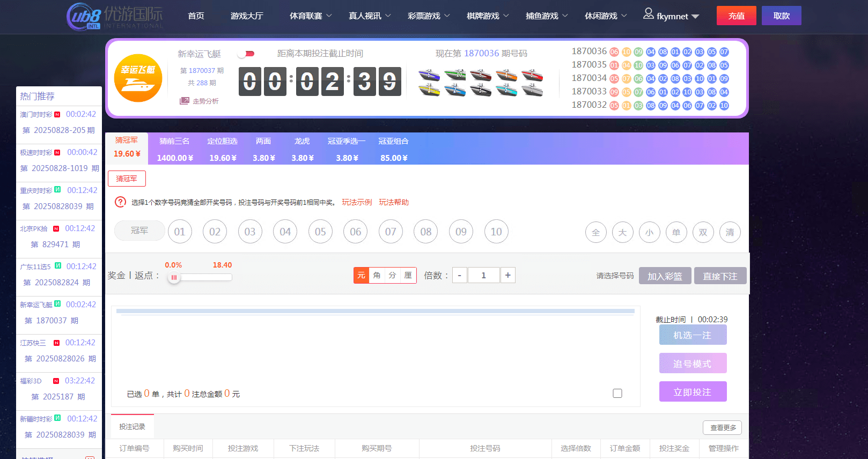Image resolution: width=868 pixels, height=459 pixels.
Task: Select the 角 currency unit option
Action: coord(377,275)
